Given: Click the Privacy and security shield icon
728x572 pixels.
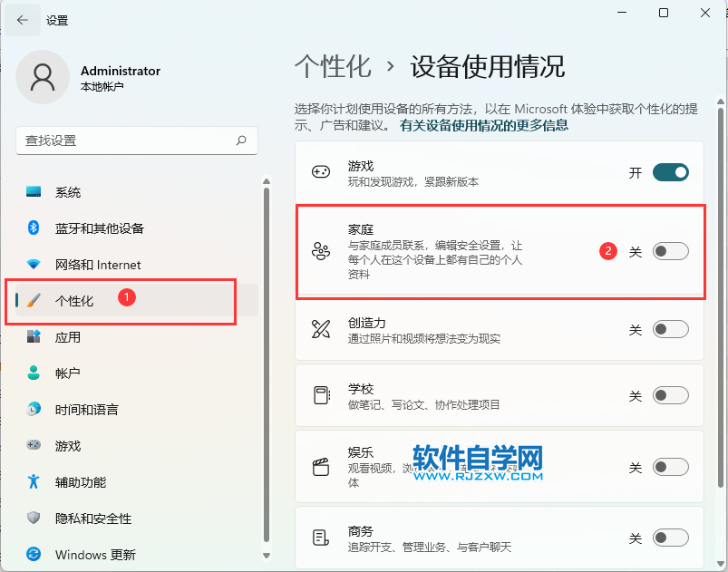Looking at the screenshot, I should click(34, 519).
